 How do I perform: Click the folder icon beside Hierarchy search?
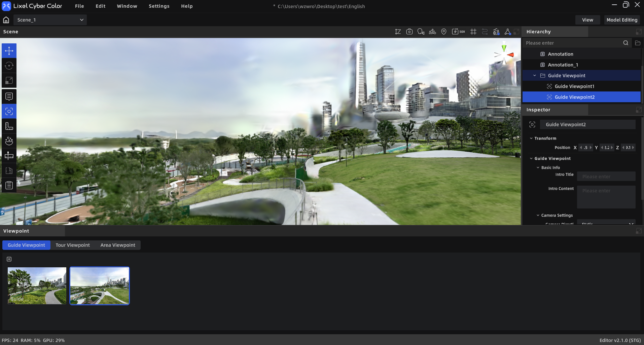(638, 43)
